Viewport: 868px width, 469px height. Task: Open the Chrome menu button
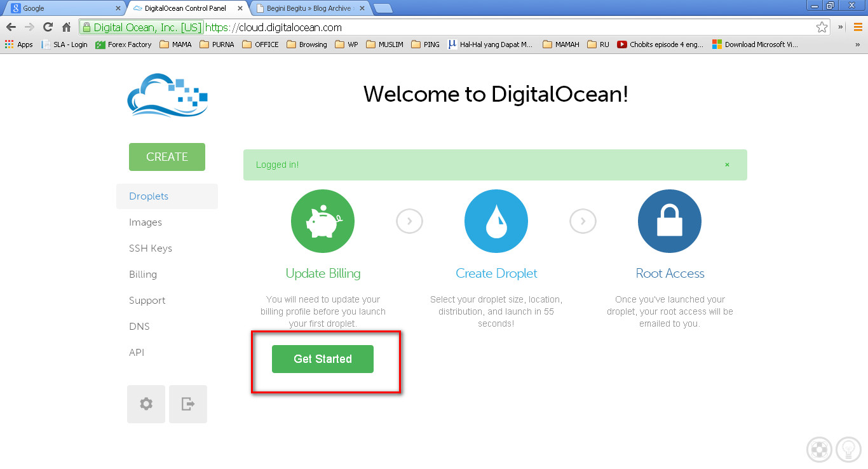point(857,27)
